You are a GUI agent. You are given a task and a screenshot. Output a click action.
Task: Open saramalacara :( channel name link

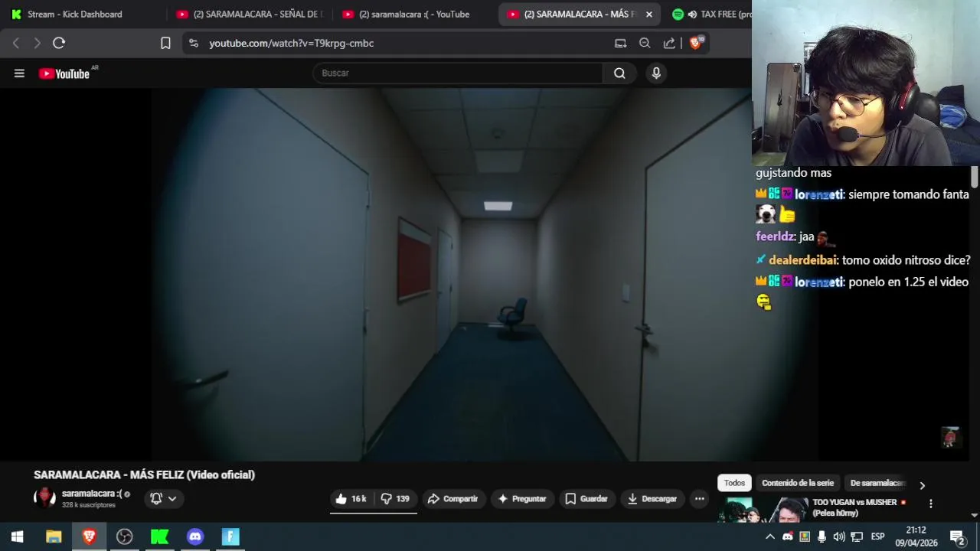click(x=92, y=494)
